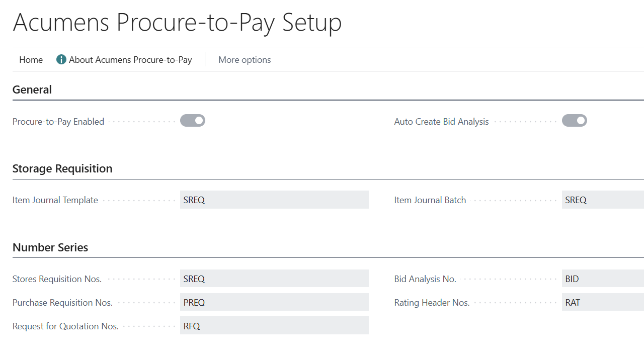Open About Acumens Procure-to-Pay
The width and height of the screenshot is (644, 362).
(130, 59)
